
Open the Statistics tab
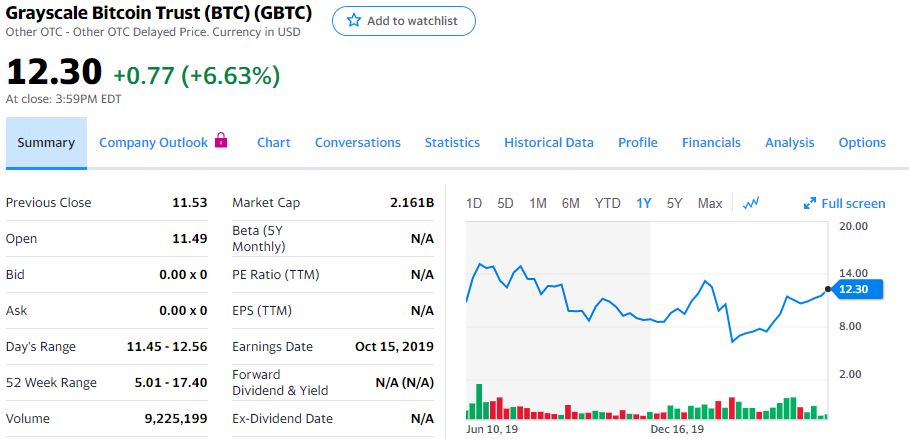(452, 143)
